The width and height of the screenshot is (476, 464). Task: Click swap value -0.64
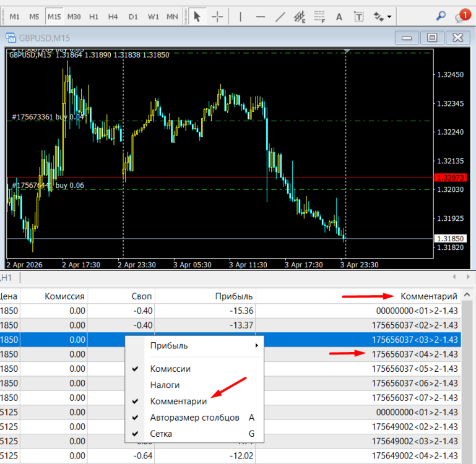(x=143, y=456)
